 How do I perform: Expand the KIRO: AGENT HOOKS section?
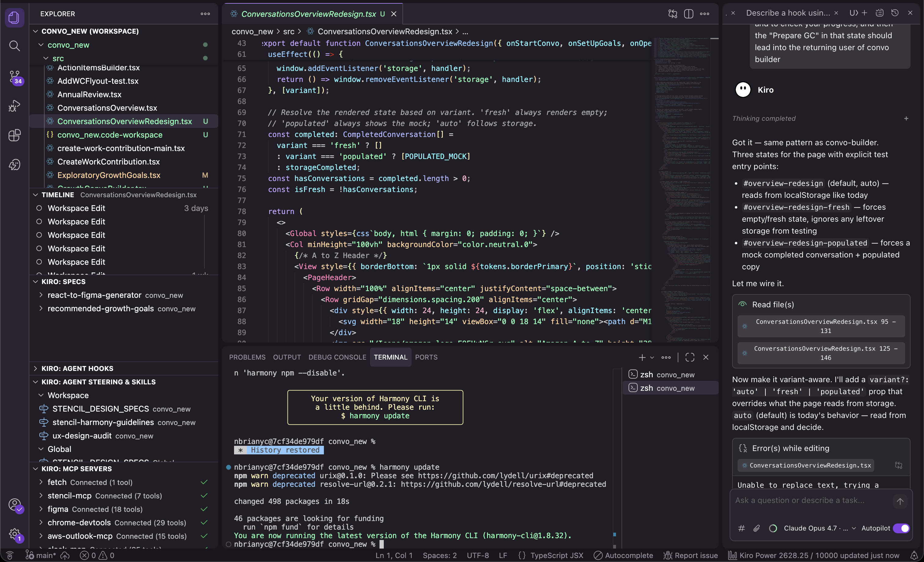click(x=36, y=368)
